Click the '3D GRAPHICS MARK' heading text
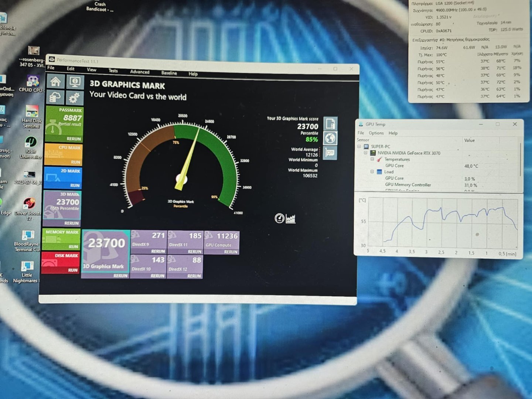 point(127,85)
